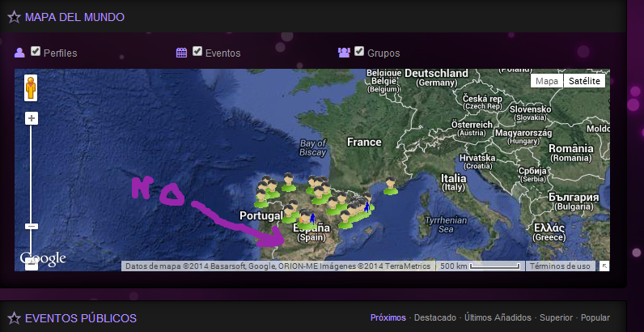
Task: Click the Eventos calendar icon
Action: pyautogui.click(x=182, y=53)
